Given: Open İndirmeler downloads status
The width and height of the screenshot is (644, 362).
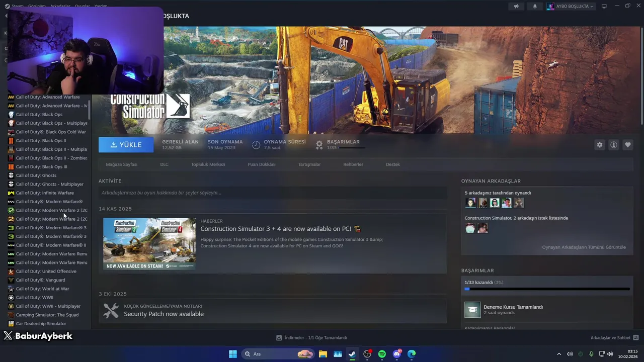Looking at the screenshot, I should point(311,338).
